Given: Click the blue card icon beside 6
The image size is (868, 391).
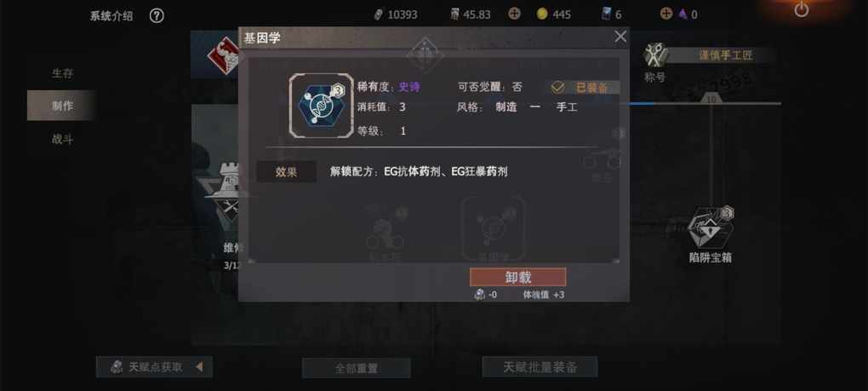Looking at the screenshot, I should click(606, 14).
